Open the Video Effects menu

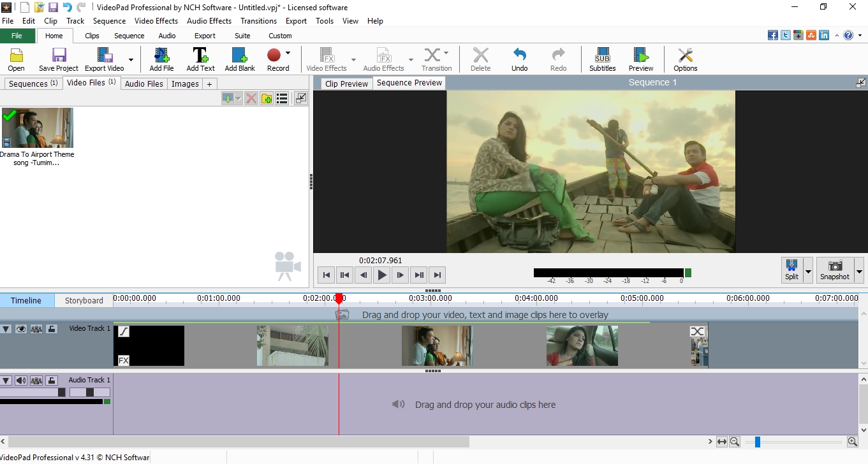pos(156,21)
